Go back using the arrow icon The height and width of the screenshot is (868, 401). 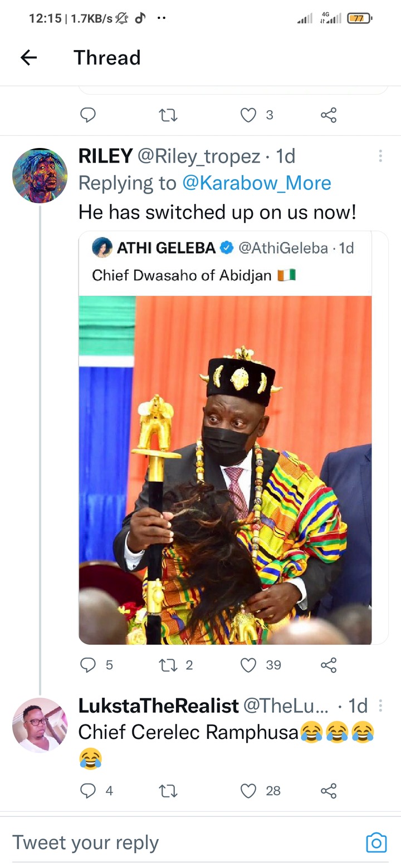point(28,57)
